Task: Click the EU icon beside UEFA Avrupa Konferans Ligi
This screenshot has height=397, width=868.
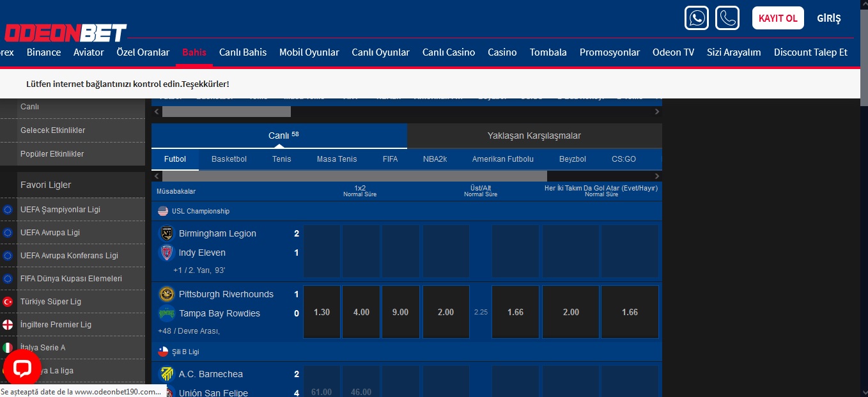Action: [x=8, y=256]
